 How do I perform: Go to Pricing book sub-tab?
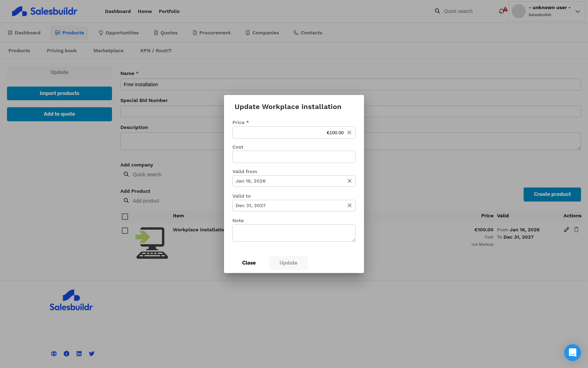click(62, 50)
